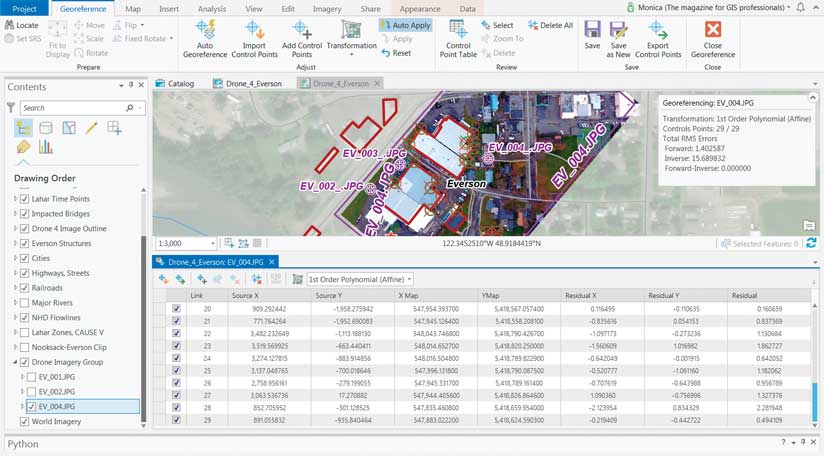This screenshot has height=456, width=824.
Task: Toggle Impacted Bridges layer visibility
Action: point(24,214)
